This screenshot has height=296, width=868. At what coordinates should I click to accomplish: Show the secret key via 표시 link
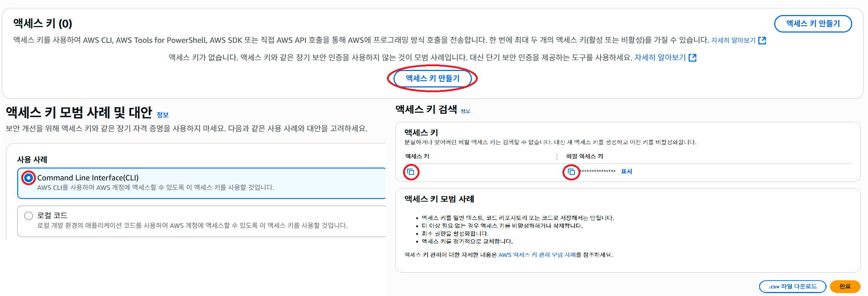point(626,171)
